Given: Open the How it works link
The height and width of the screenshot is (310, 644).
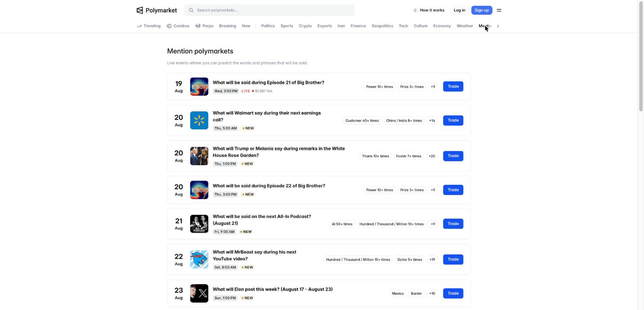Looking at the screenshot, I should click(x=429, y=10).
